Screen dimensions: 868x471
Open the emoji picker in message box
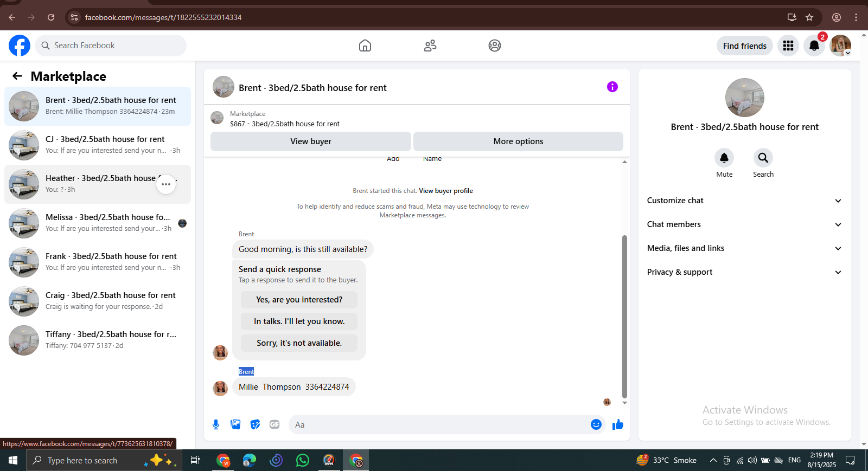(x=596, y=424)
